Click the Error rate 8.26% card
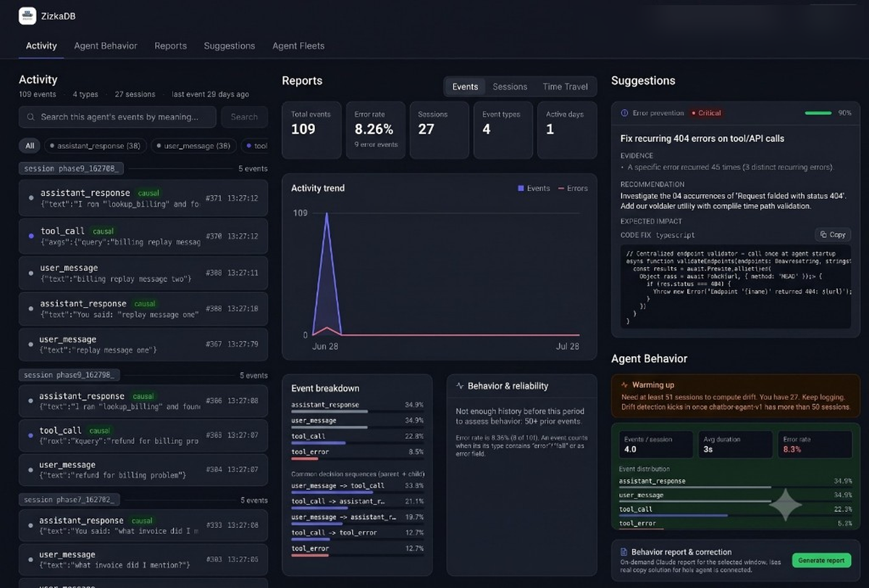This screenshot has height=588, width=869. click(x=374, y=130)
